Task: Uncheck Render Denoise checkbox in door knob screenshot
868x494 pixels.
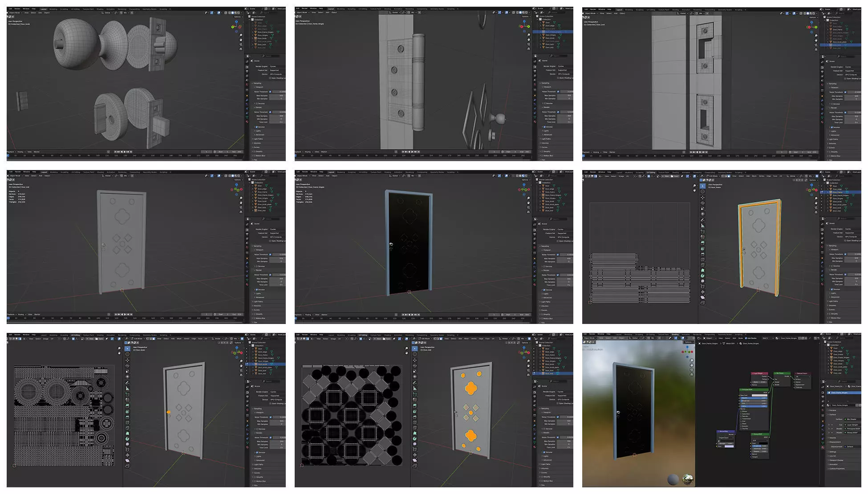Action: 256,127
